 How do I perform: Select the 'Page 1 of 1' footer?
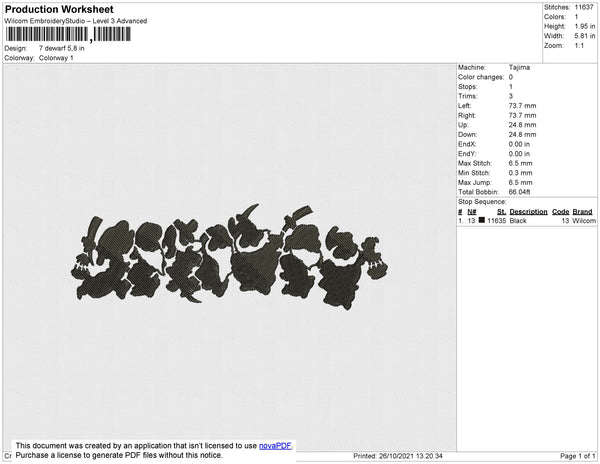(x=577, y=456)
